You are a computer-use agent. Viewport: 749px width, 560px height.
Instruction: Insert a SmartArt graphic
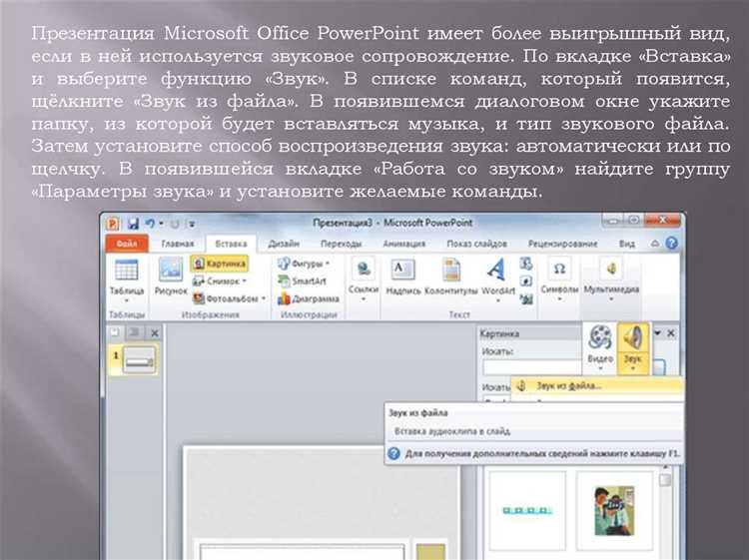click(302, 281)
